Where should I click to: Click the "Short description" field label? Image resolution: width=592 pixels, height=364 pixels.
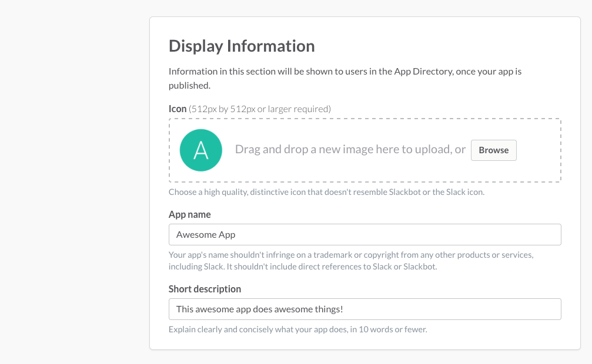click(x=205, y=289)
